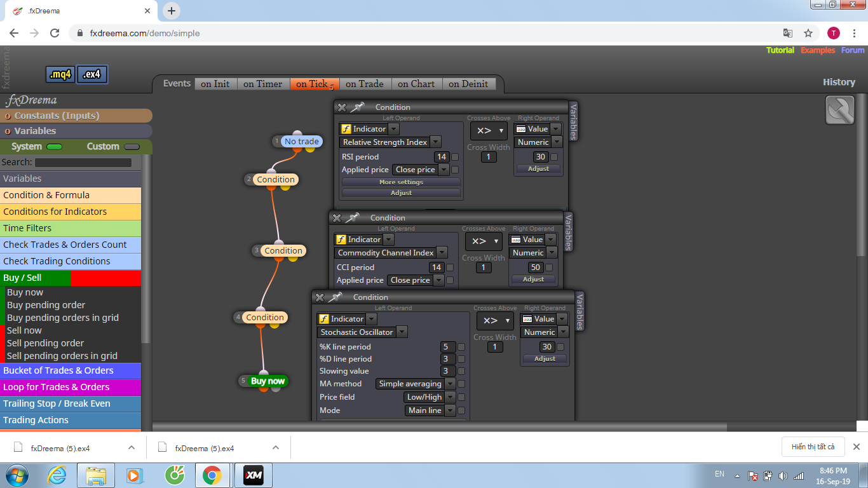Viewport: 868px width, 488px height.
Task: Expand Trailing Stop / Break Even category
Action: (71, 403)
